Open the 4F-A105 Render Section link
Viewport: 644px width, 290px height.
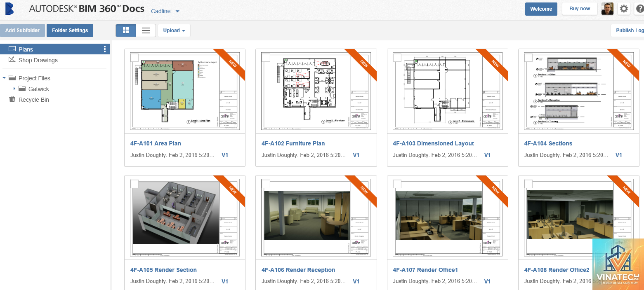point(163,270)
